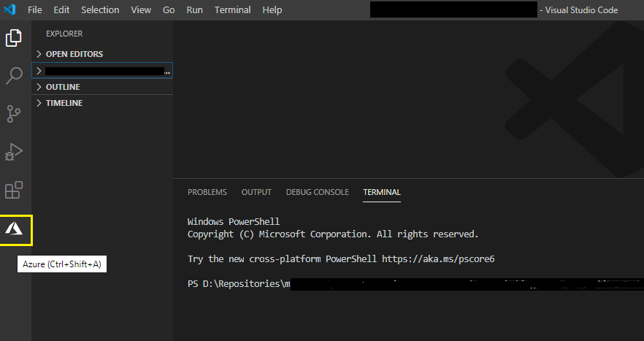Expand the Open Editors section
The width and height of the screenshot is (644, 341).
(x=102, y=54)
